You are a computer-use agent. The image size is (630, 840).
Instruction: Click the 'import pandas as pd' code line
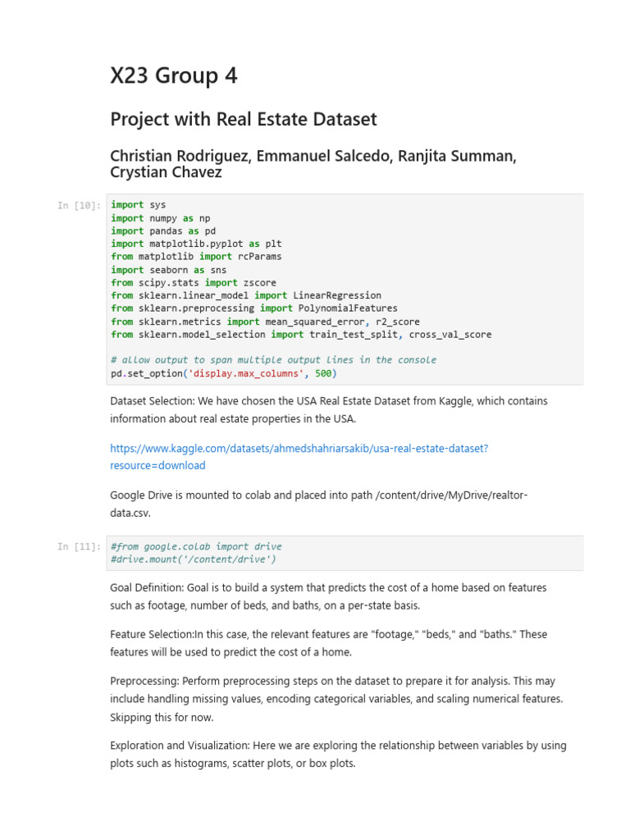pos(163,231)
